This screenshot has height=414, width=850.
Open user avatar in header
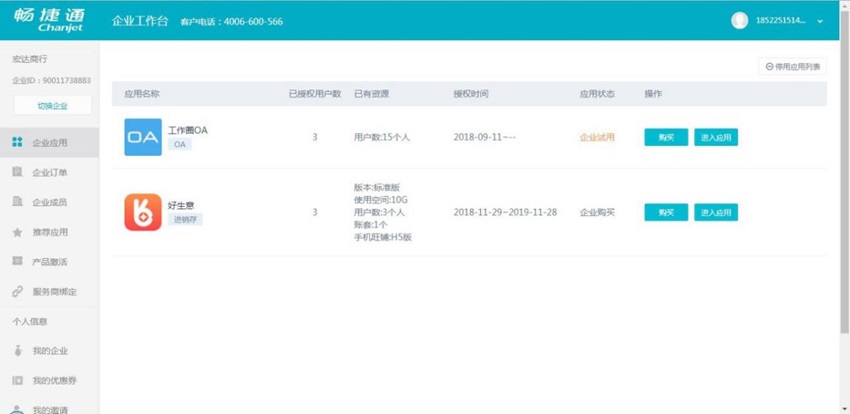pyautogui.click(x=739, y=21)
